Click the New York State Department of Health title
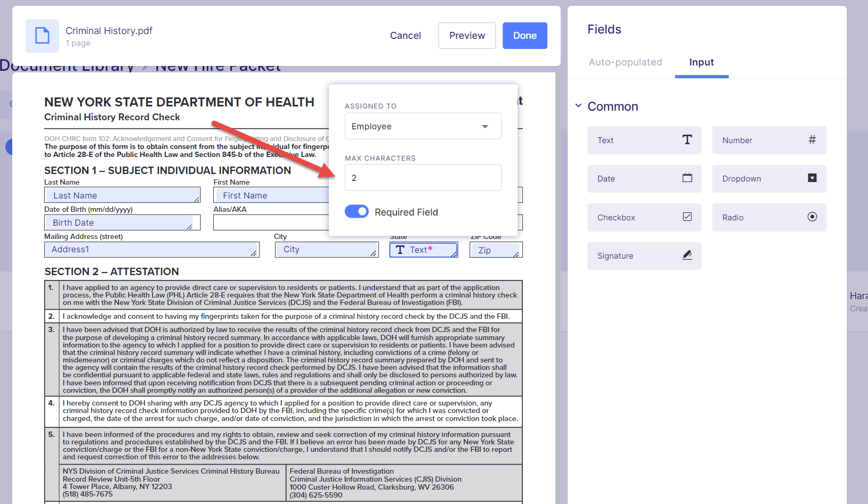 179,102
